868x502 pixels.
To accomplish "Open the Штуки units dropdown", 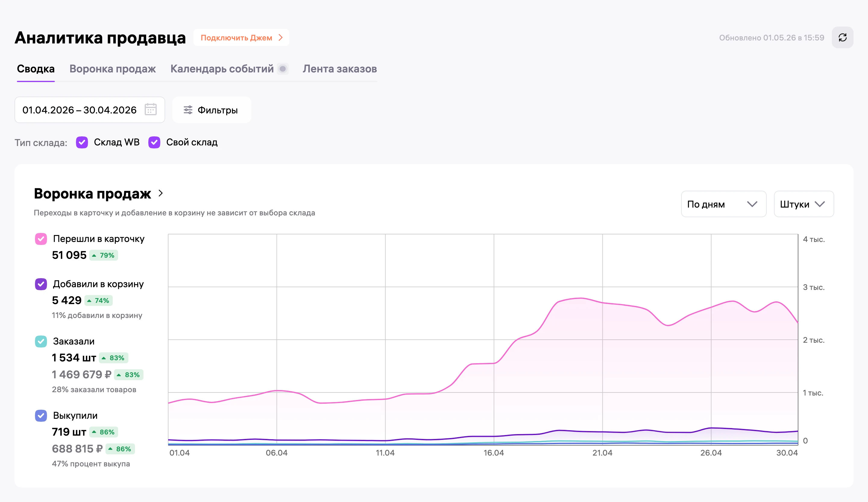I will [803, 204].
